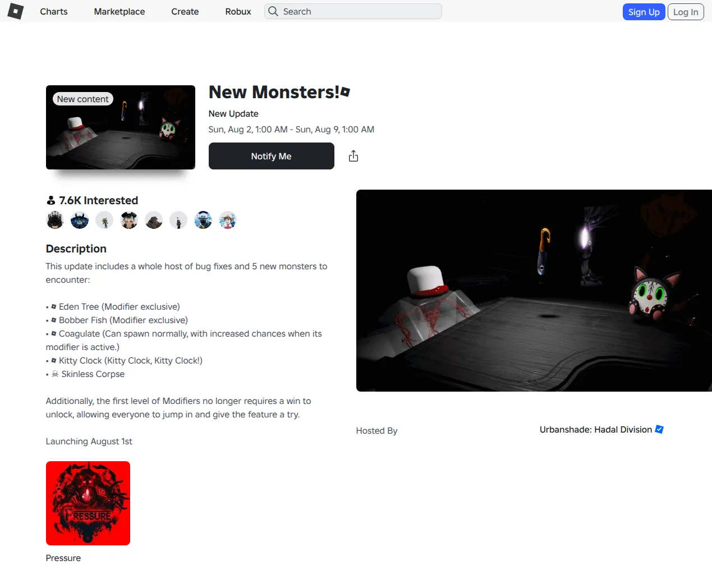Open the New content event thumbnail
This screenshot has height=588, width=712.
click(x=121, y=127)
